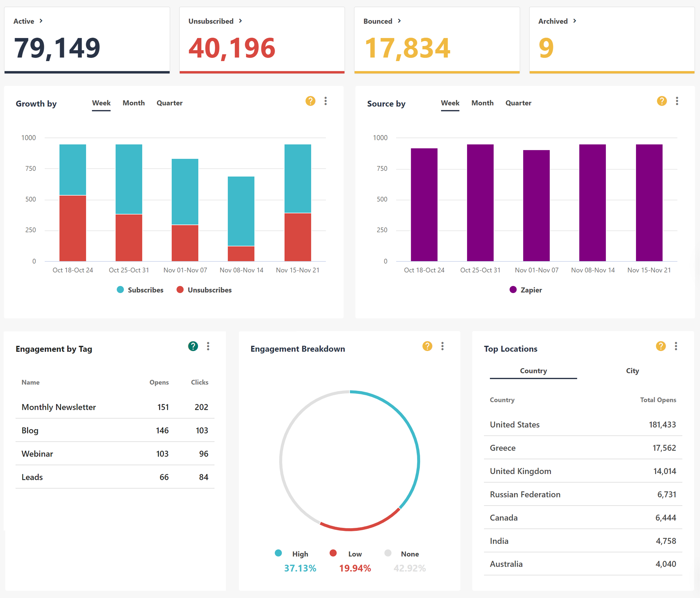Select the Monthly Newsletter tag row
The height and width of the screenshot is (598, 700).
pos(115,407)
